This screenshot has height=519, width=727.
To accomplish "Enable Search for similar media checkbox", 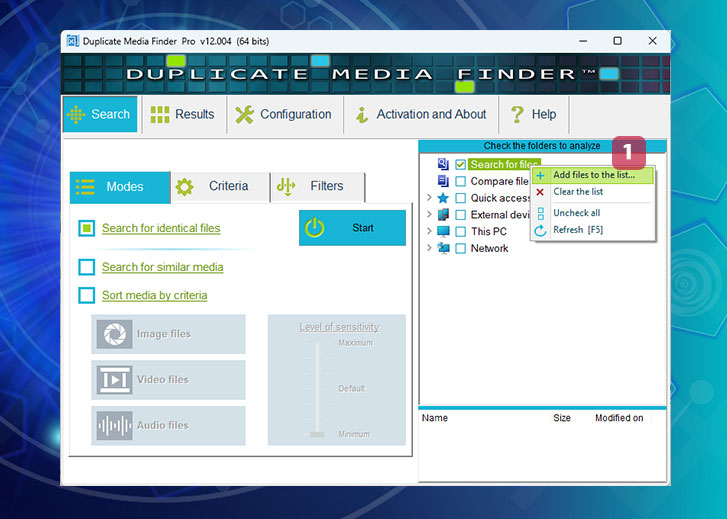I will pyautogui.click(x=87, y=267).
